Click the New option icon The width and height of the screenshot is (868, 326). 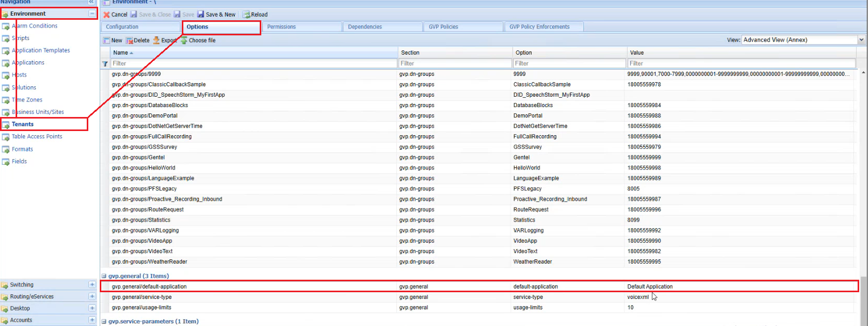click(x=106, y=41)
